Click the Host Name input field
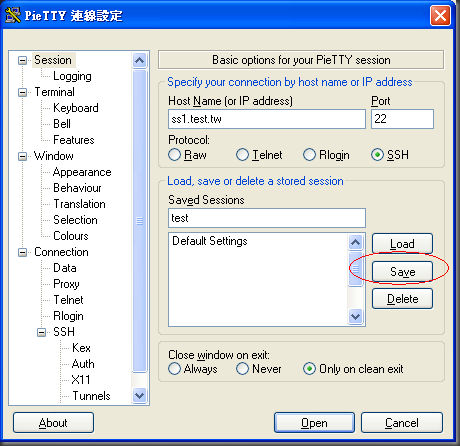 267,119
